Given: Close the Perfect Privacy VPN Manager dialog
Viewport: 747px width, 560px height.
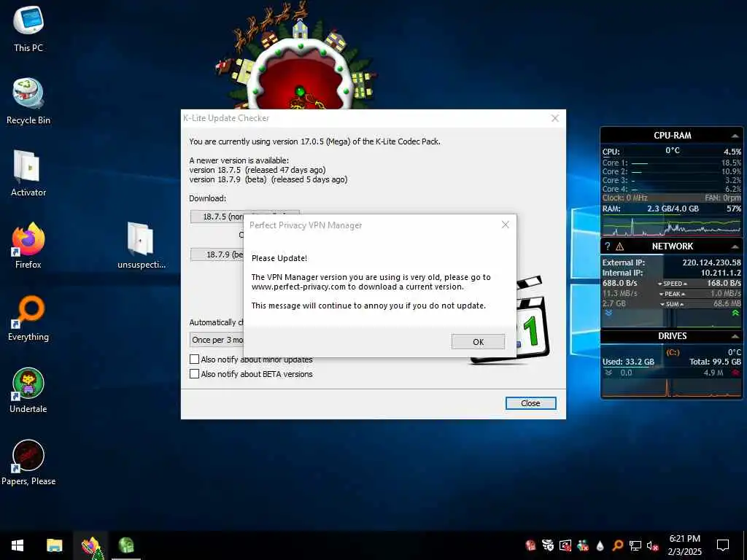Looking at the screenshot, I should tap(506, 225).
